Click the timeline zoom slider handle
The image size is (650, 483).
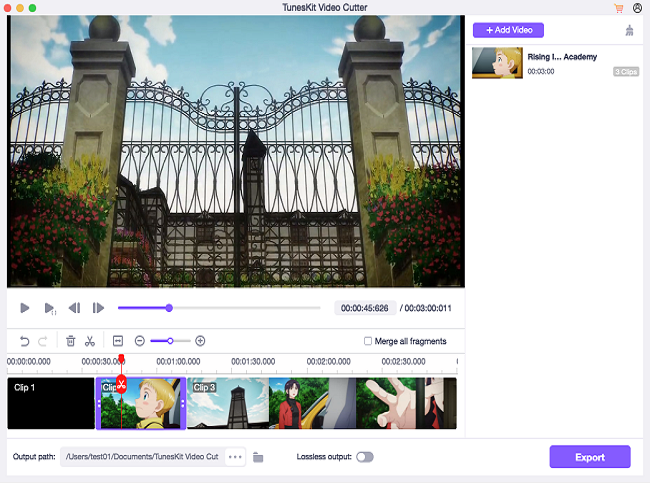point(170,341)
